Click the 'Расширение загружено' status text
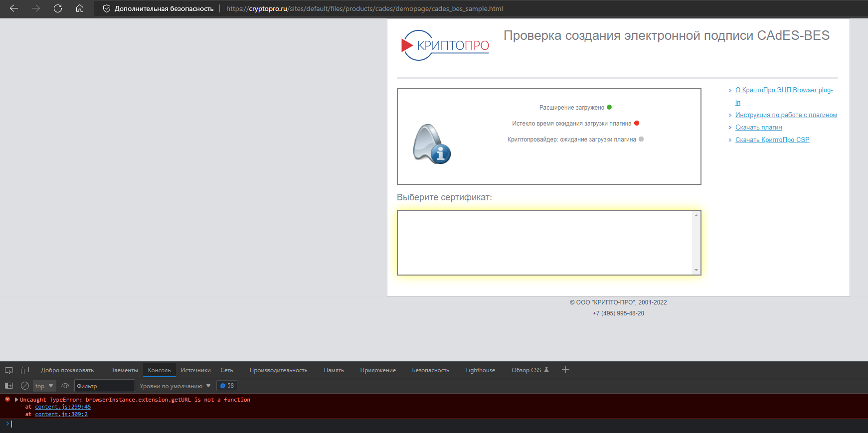 tap(571, 108)
